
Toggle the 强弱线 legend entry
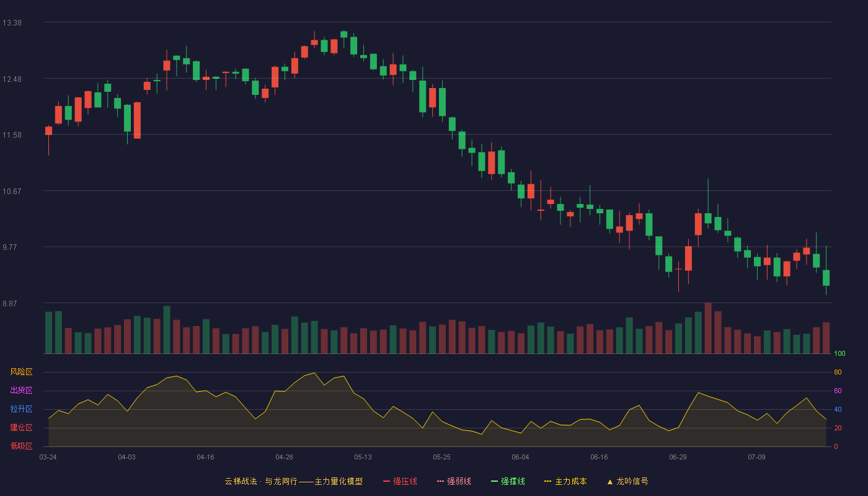[x=454, y=481]
